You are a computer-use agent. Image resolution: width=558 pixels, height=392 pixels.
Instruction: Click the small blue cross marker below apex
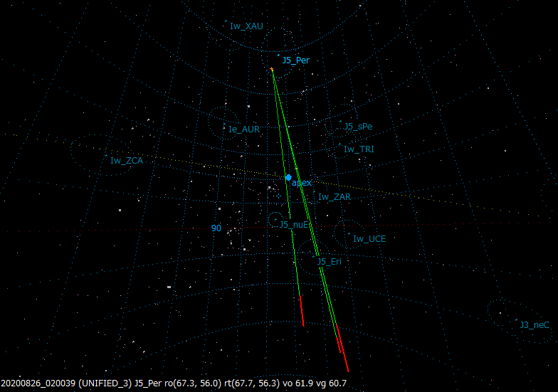point(278,196)
